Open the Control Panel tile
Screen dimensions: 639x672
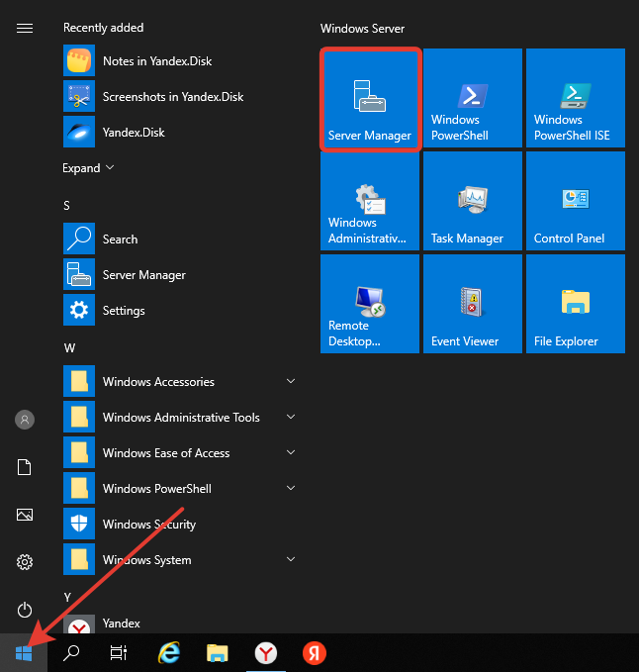575,201
